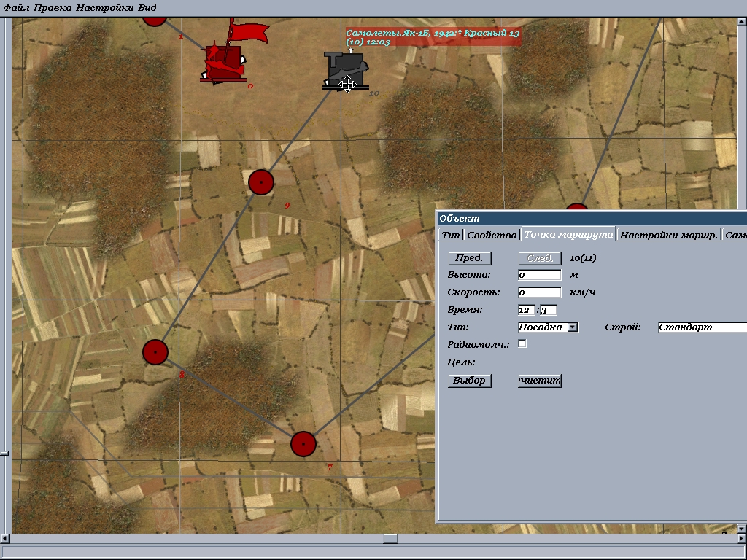
Task: Click the greyed След. button
Action: tap(539, 258)
